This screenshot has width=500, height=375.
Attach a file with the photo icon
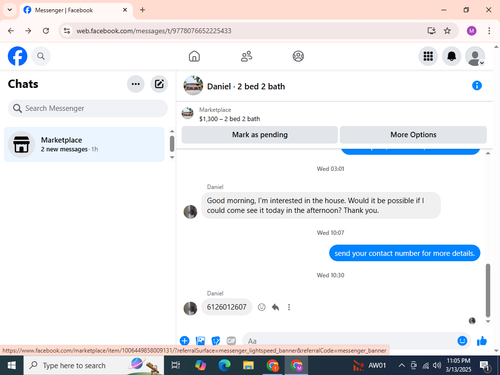(x=200, y=341)
